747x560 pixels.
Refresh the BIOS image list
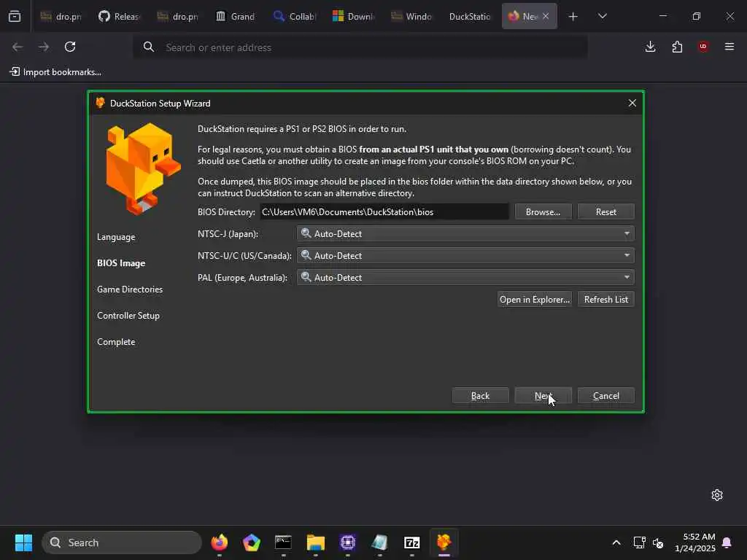[606, 300]
